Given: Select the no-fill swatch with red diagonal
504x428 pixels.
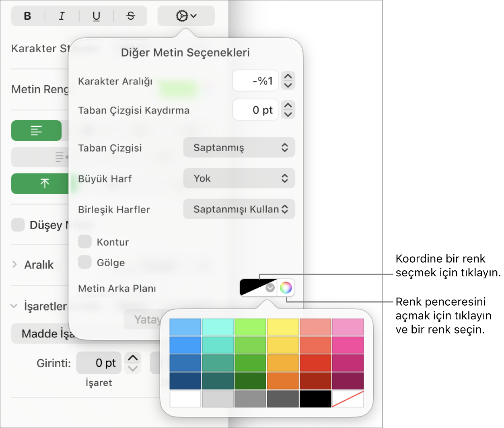Looking at the screenshot, I should (x=348, y=399).
